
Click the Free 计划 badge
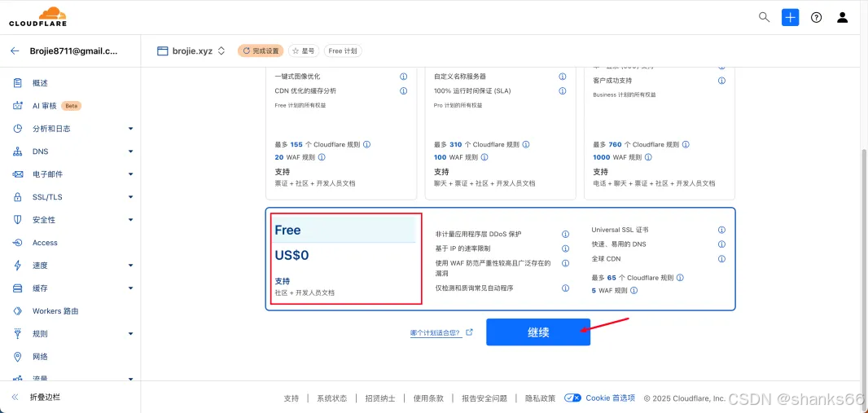coord(343,51)
